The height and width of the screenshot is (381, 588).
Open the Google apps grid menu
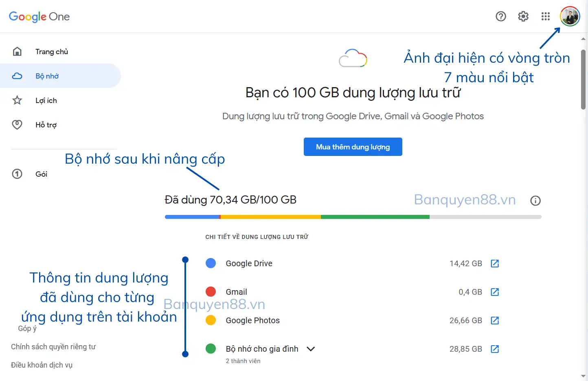point(545,16)
